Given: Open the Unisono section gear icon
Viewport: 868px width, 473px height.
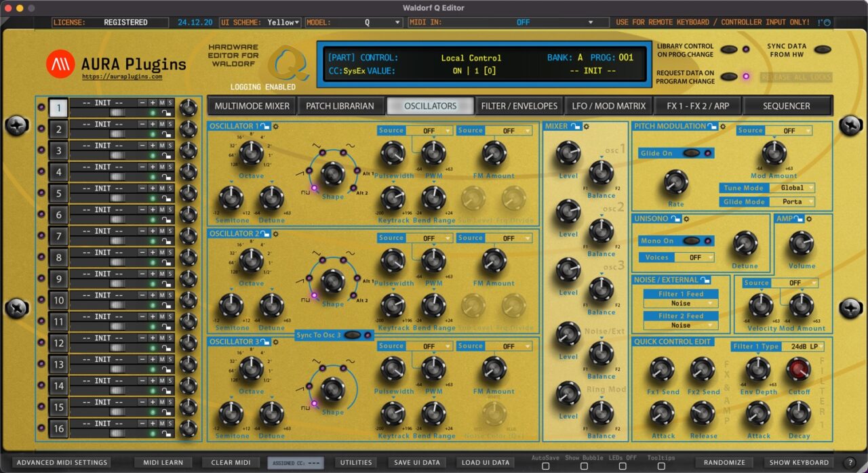Looking at the screenshot, I should pyautogui.click(x=685, y=219).
